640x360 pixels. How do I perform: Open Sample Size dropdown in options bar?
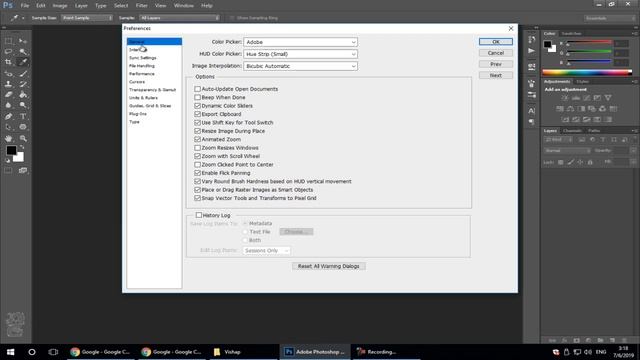(87, 18)
